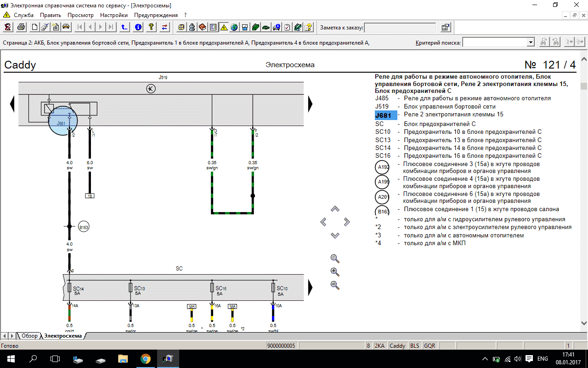Click the Критерий поиска input field
The height and width of the screenshot is (368, 588).
495,42
